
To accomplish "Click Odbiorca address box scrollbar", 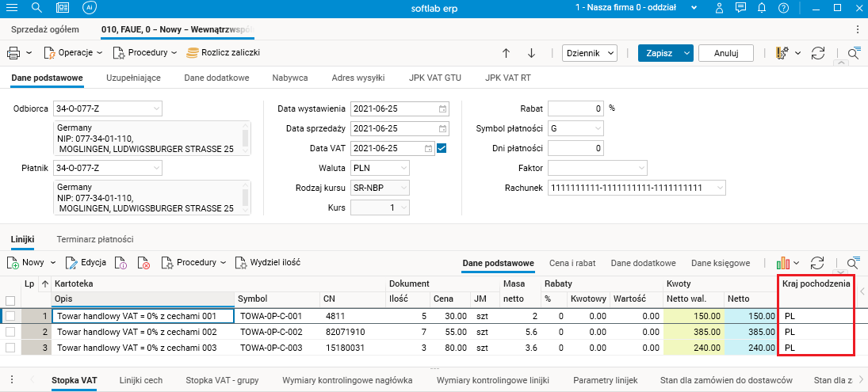I will (x=247, y=138).
